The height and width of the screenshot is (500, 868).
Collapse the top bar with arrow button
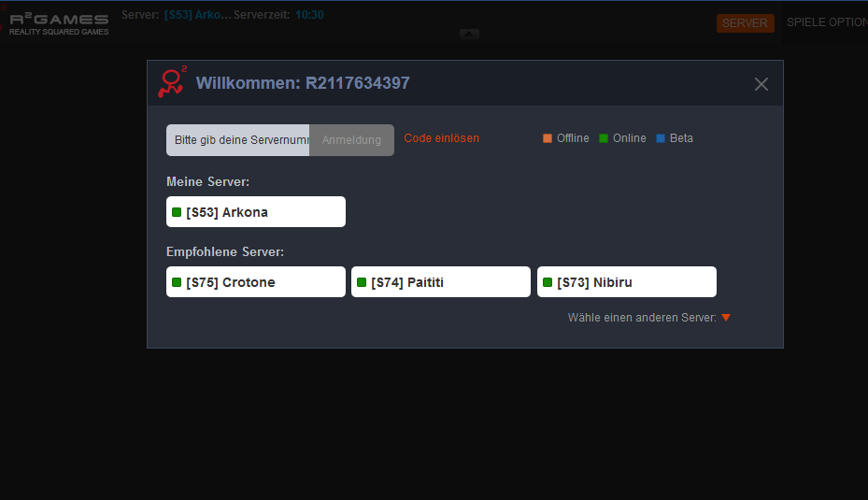coord(469,34)
